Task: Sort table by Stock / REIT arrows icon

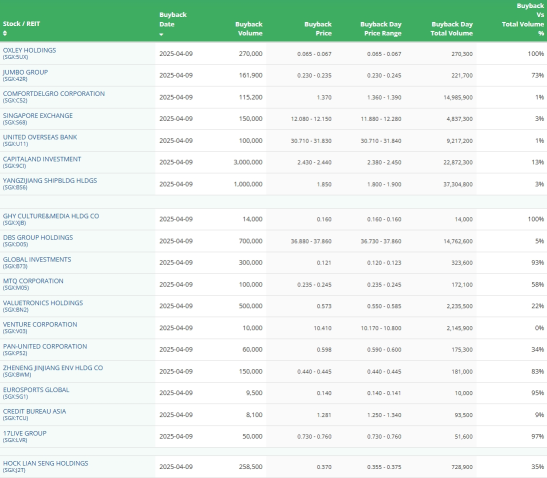Action: [x=5, y=33]
